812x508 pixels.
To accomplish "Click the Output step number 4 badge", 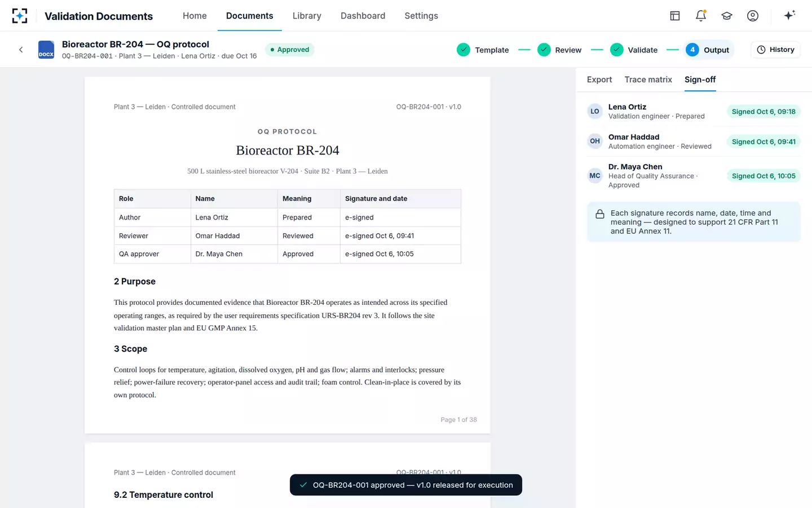I will [692, 50].
